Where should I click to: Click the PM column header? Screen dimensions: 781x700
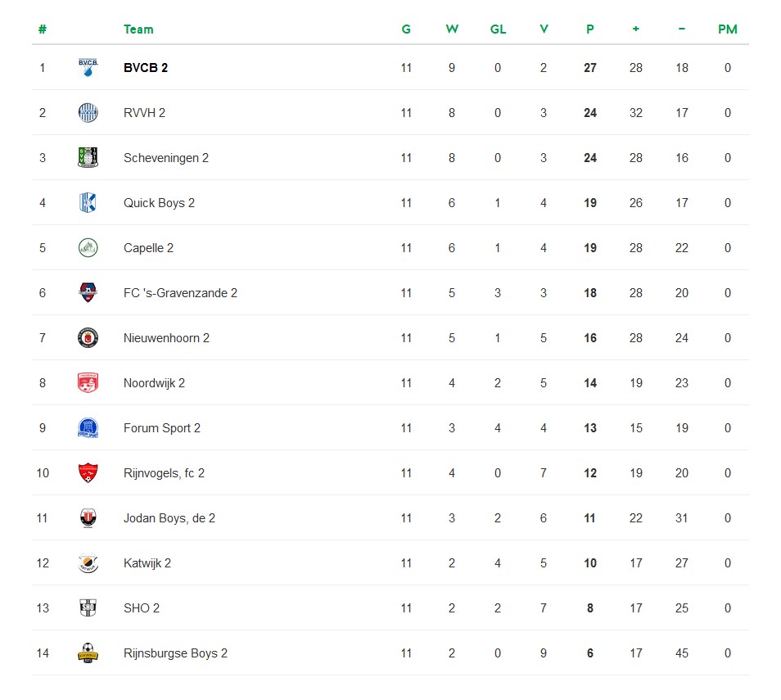(727, 29)
